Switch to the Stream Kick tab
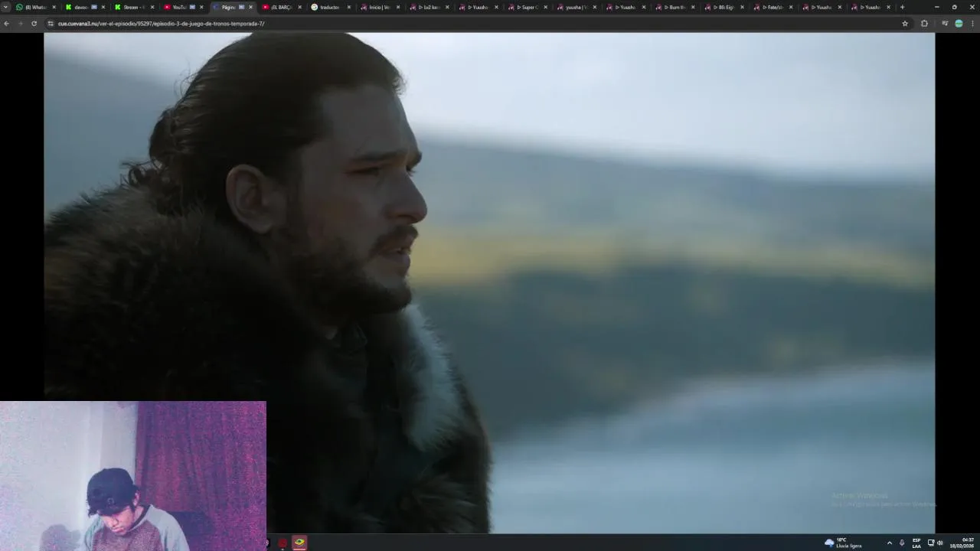Screen dimensions: 980x551 (134, 7)
